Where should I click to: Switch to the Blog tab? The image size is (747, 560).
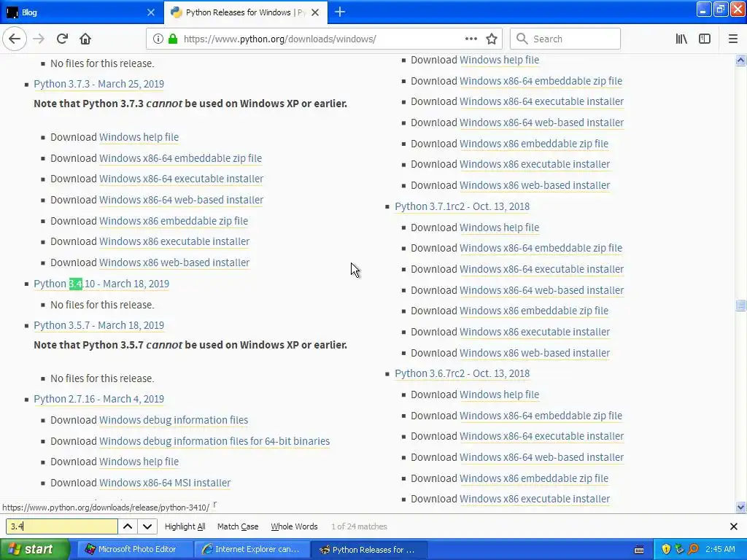coord(81,12)
